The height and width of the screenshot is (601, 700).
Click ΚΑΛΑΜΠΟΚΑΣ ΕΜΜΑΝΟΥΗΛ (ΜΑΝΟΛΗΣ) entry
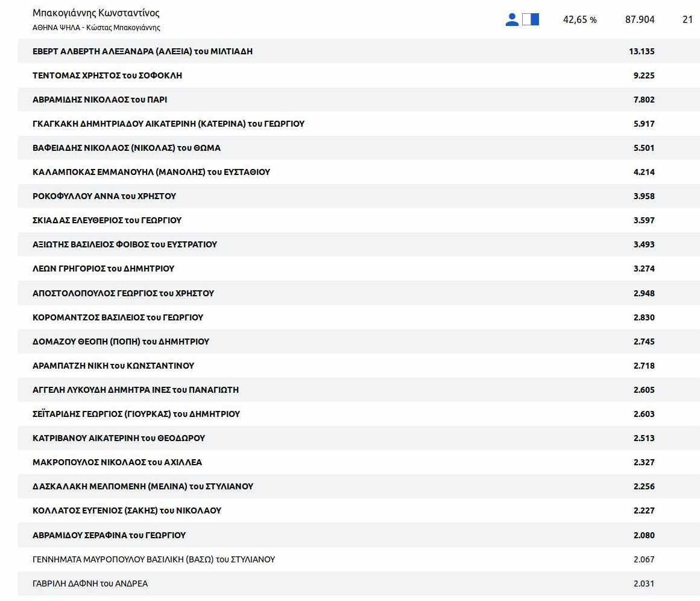pos(151,172)
